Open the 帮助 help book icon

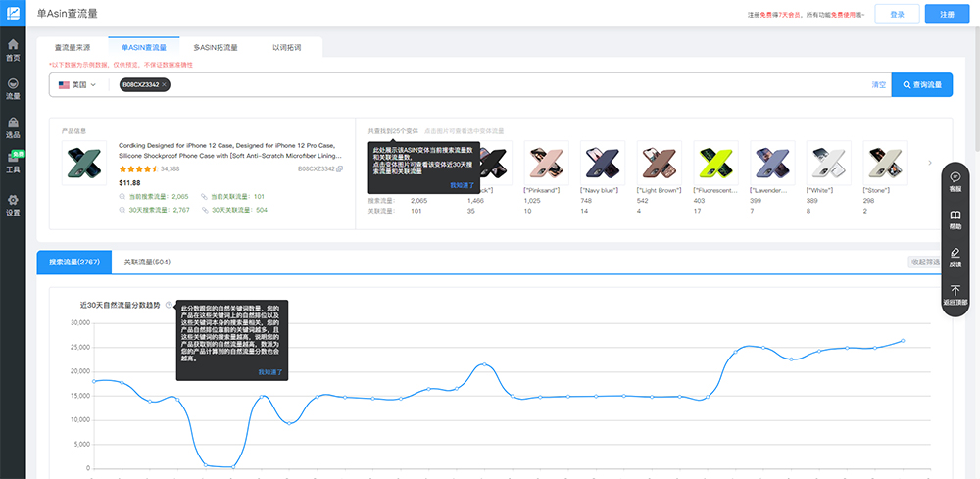tap(955, 218)
